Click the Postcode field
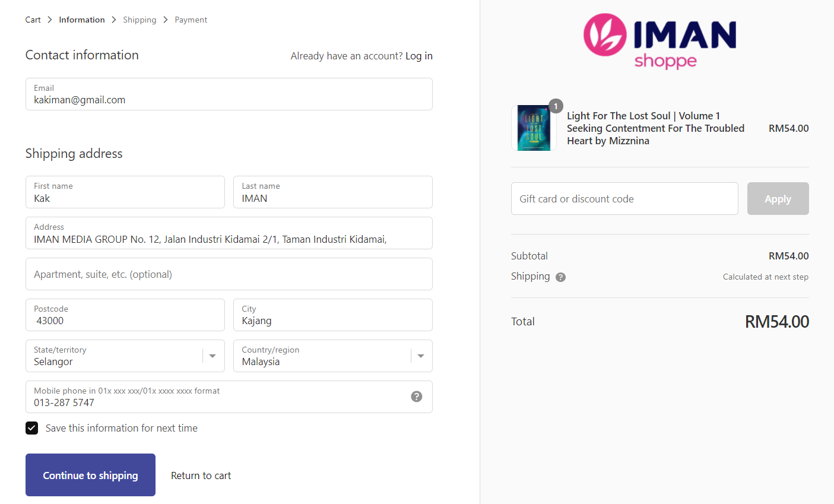834x504 pixels. click(x=125, y=315)
